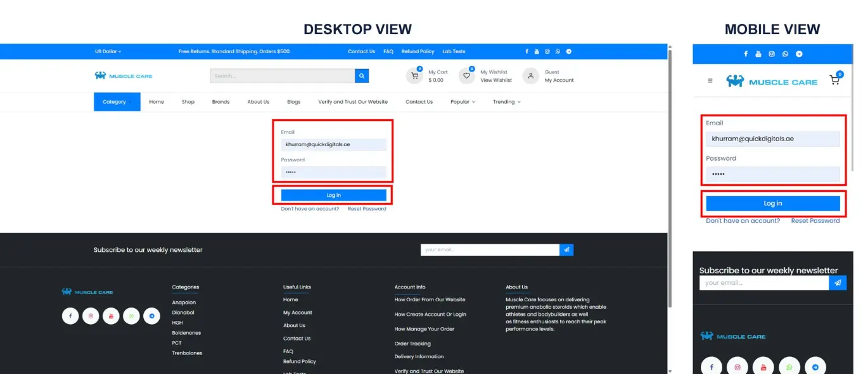The width and height of the screenshot is (868, 374).
Task: Click the YouTube circle icon in desktop footer
Action: 111,316
